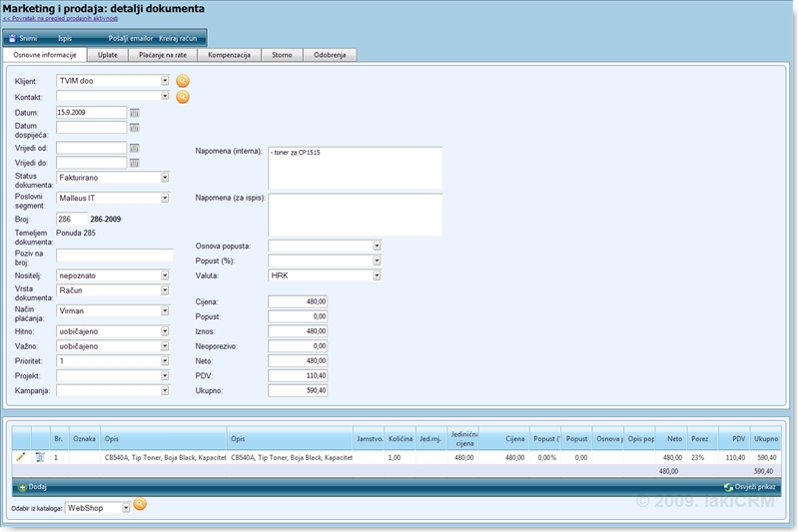Viewport: 798px width, 532px height.
Task: Switch to the Odobrenja tab
Action: point(330,55)
